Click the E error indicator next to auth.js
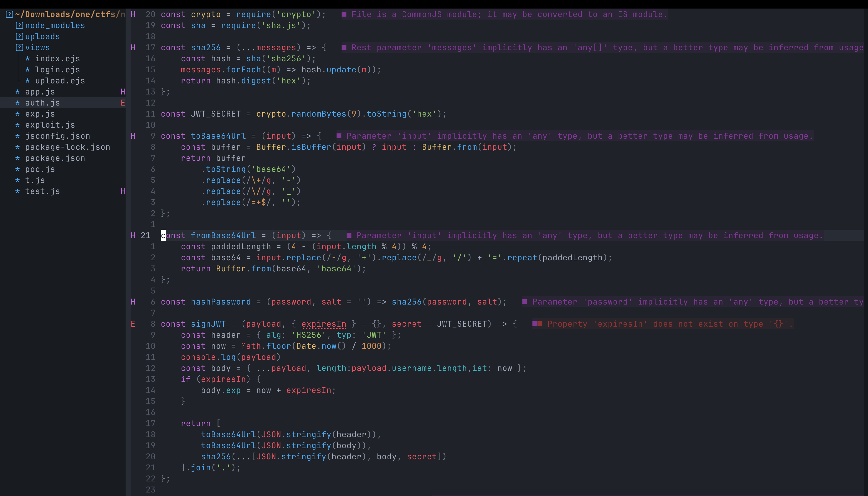This screenshot has width=868, height=496. point(123,103)
